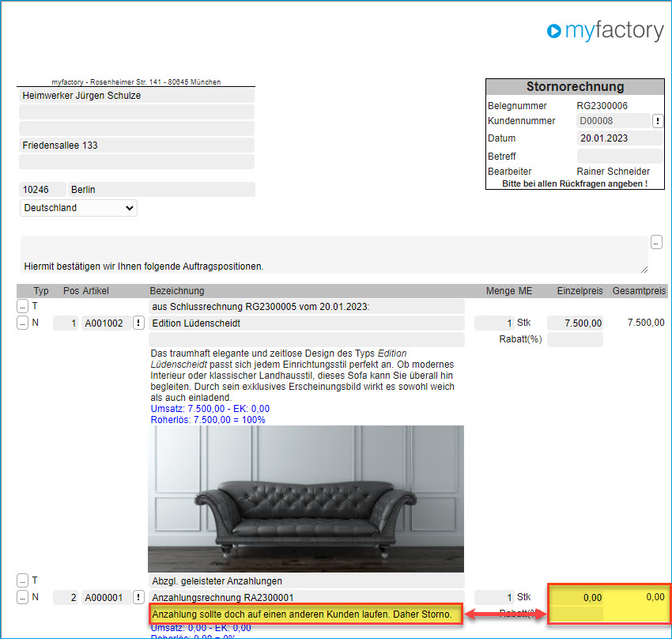Click the empty address line below Friedensallee 133
Viewport: 672px width, 639px height.
click(137, 162)
